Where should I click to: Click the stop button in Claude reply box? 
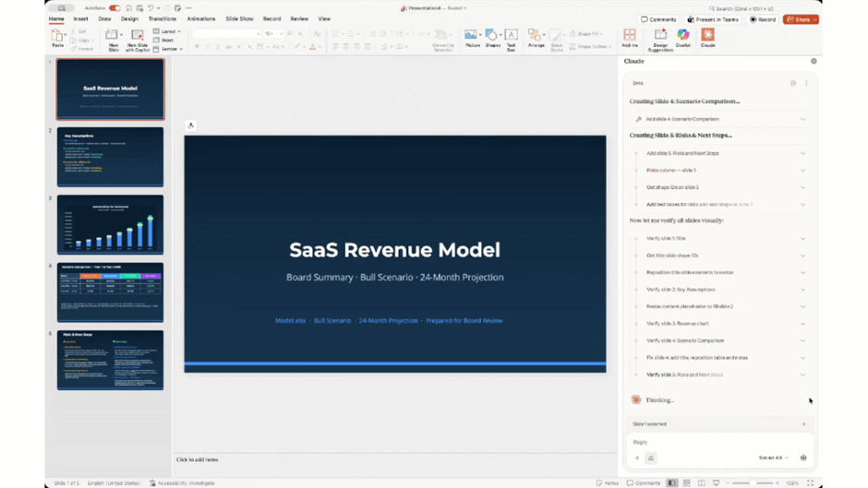[803, 458]
